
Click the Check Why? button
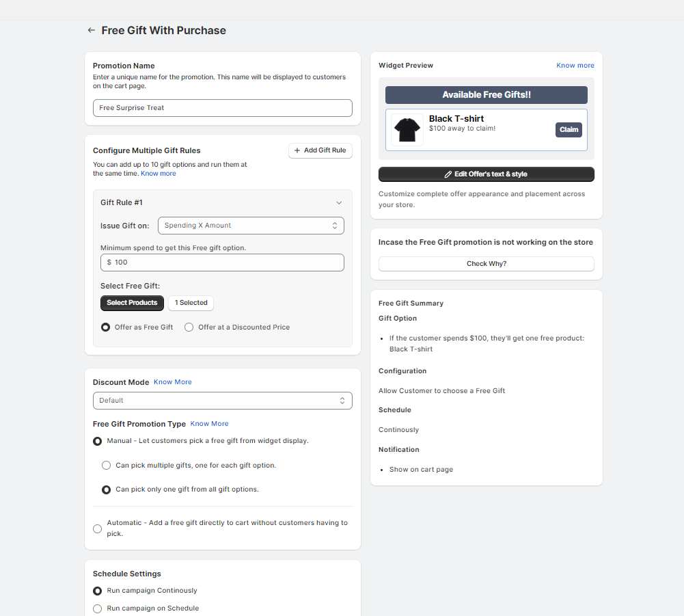[487, 264]
